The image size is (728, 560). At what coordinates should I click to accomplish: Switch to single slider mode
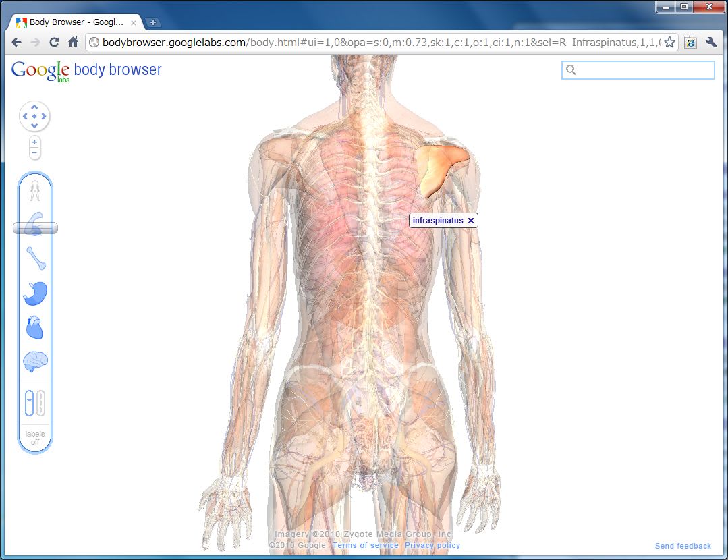tap(29, 403)
